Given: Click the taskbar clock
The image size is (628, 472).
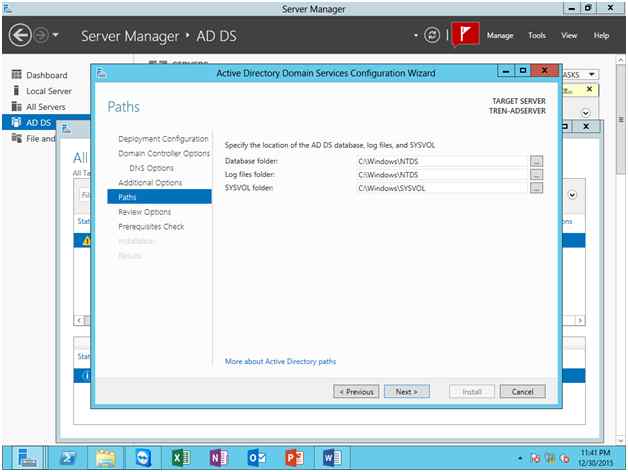Looking at the screenshot, I should point(596,458).
